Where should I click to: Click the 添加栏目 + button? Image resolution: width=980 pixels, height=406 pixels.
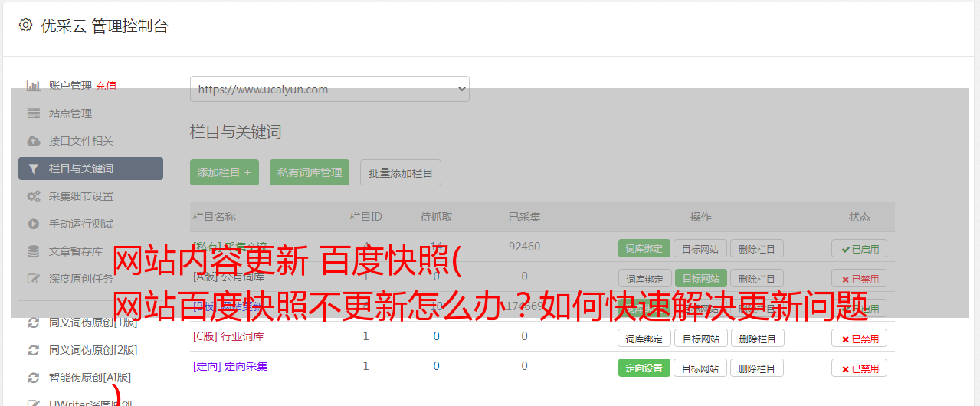pyautogui.click(x=225, y=172)
